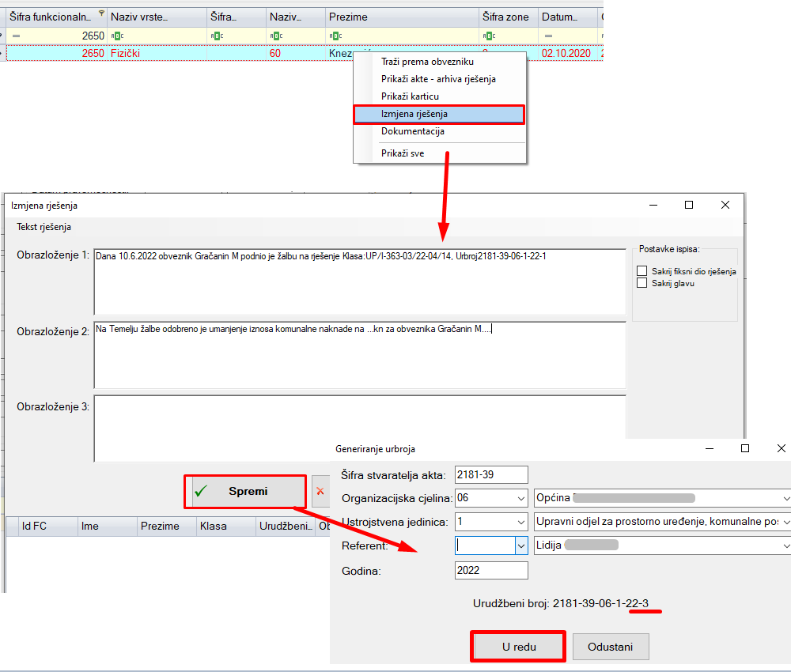Image resolution: width=791 pixels, height=672 pixels.
Task: Click the filter icon on Šifra funkcionalne column
Action: (100, 13)
